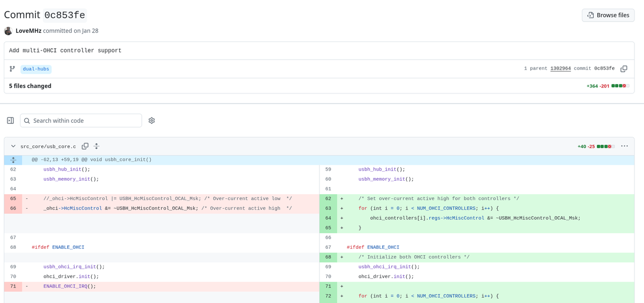The height and width of the screenshot is (303, 644).
Task: Click the git branch icon beside dual-hubs
Action: tap(12, 69)
